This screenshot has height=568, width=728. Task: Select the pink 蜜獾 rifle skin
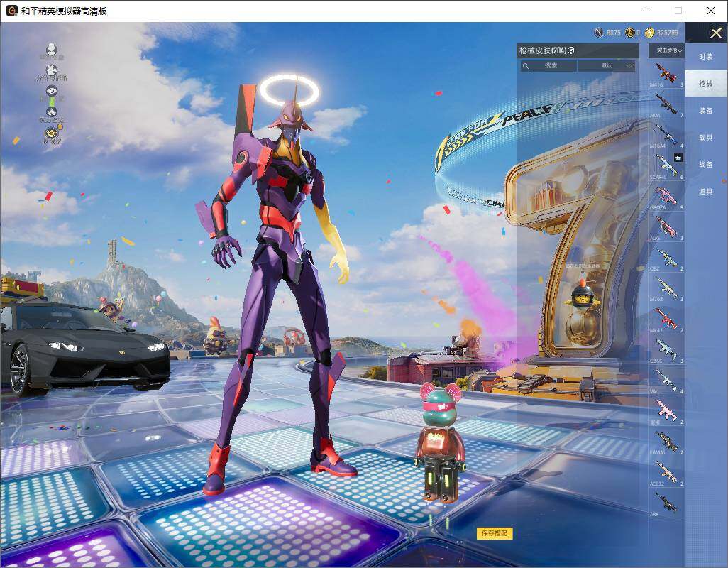(666, 410)
